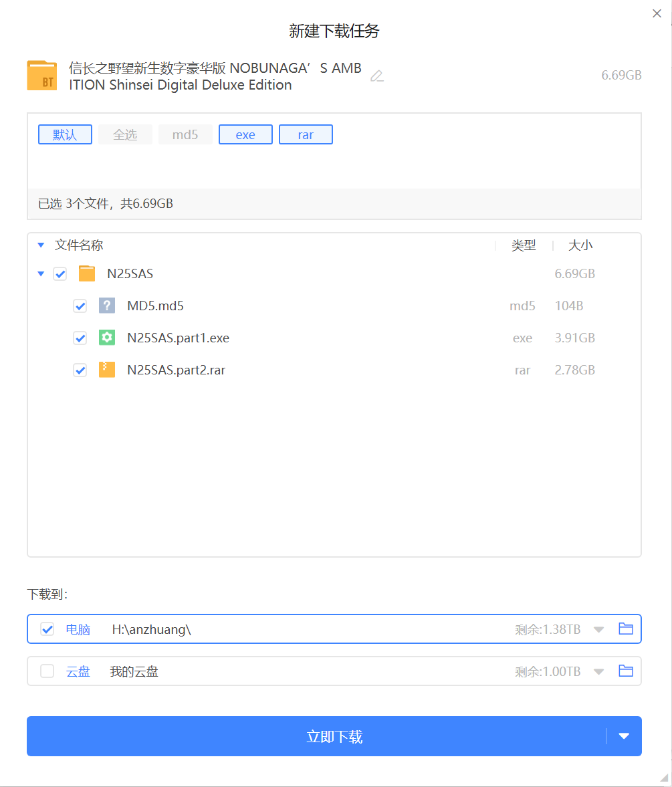Browse folder icon for 云盘 destination

pos(626,671)
